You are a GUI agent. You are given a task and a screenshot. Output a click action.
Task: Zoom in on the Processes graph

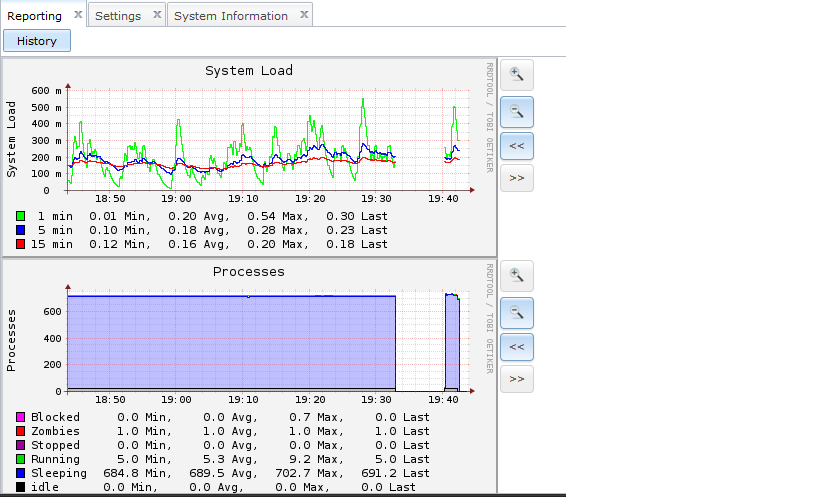pos(517,276)
